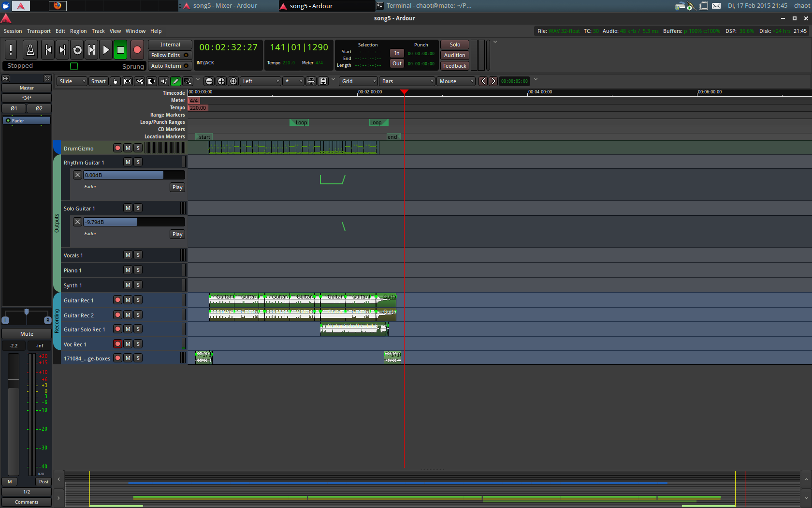The width and height of the screenshot is (812, 508).
Task: Adjust the Solo Guitar 1 fader slider
Action: coord(134,222)
